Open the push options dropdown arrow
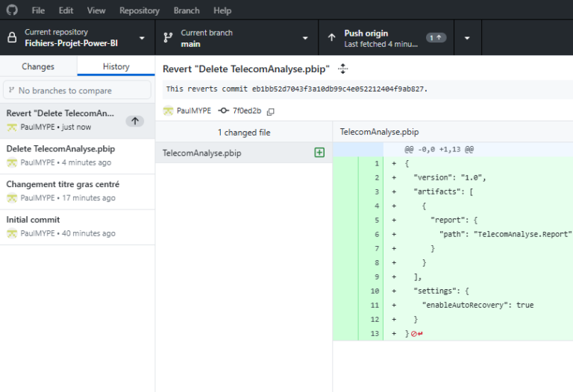Image resolution: width=573 pixels, height=392 pixels. click(467, 38)
